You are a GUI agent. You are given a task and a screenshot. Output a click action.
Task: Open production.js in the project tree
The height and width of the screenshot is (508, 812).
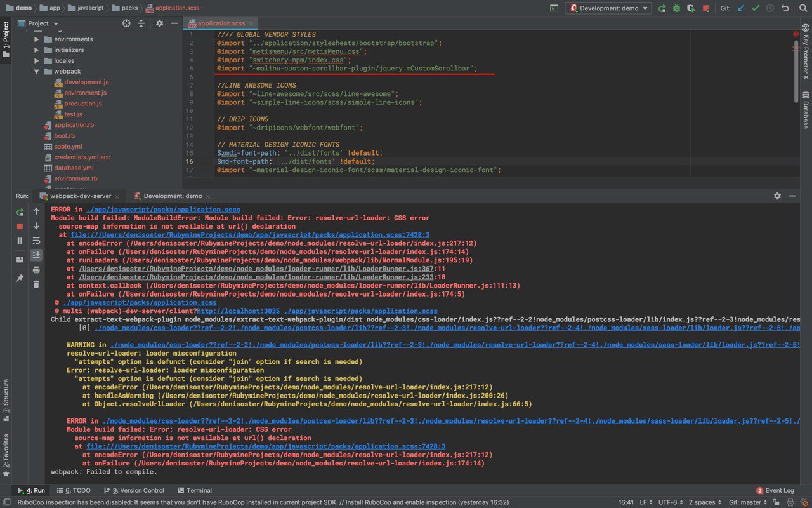tap(82, 104)
